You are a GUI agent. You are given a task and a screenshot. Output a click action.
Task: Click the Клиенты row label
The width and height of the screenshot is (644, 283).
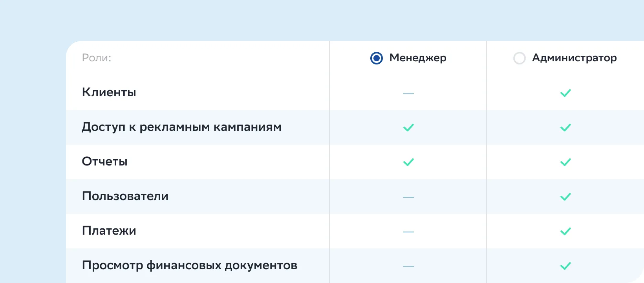point(109,92)
